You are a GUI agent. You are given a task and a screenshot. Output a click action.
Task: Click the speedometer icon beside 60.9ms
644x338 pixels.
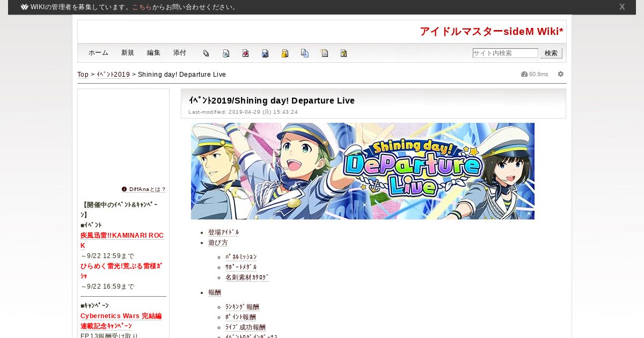(x=524, y=74)
